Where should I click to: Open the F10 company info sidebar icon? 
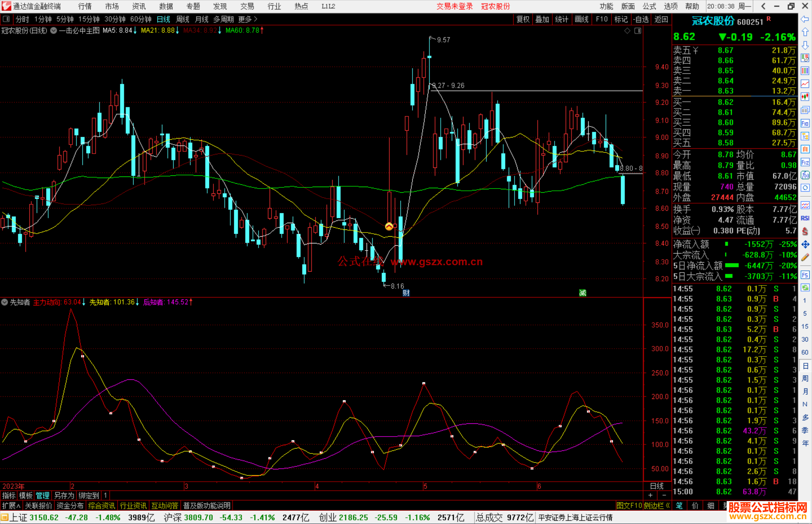pyautogui.click(x=805, y=123)
